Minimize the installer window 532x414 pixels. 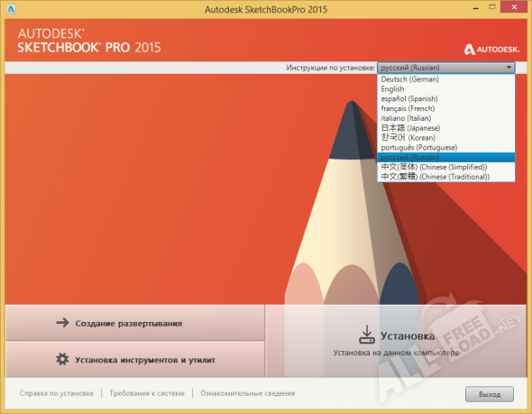point(476,7)
